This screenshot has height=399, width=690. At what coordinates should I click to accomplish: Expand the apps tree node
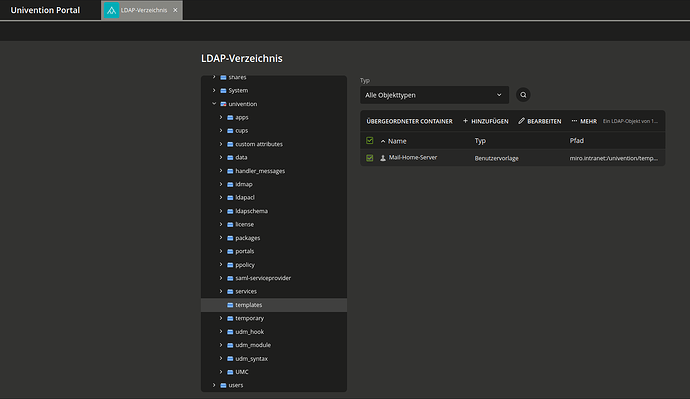[x=221, y=117]
